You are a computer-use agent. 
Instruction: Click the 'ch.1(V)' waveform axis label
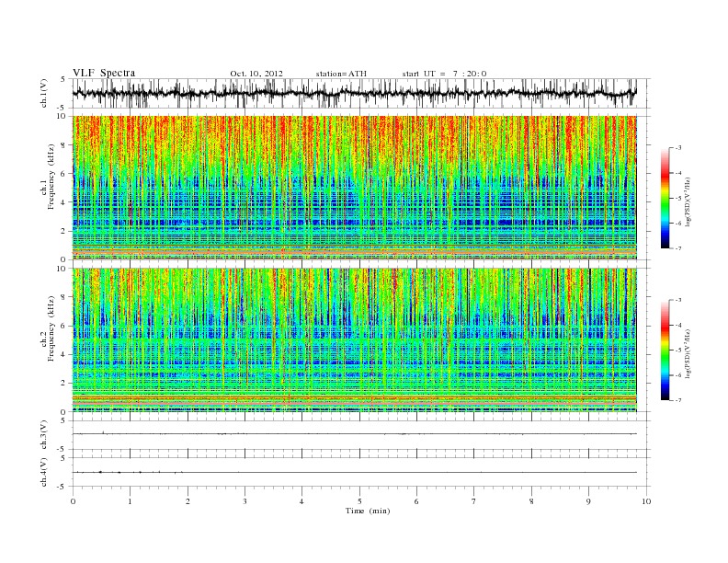pos(44,93)
